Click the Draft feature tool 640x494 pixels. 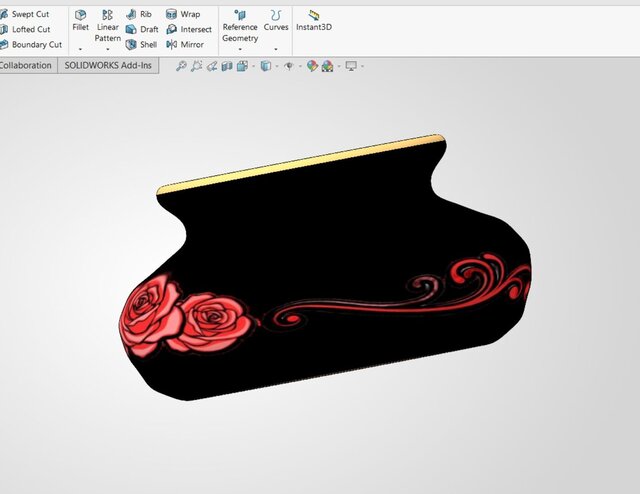point(141,29)
